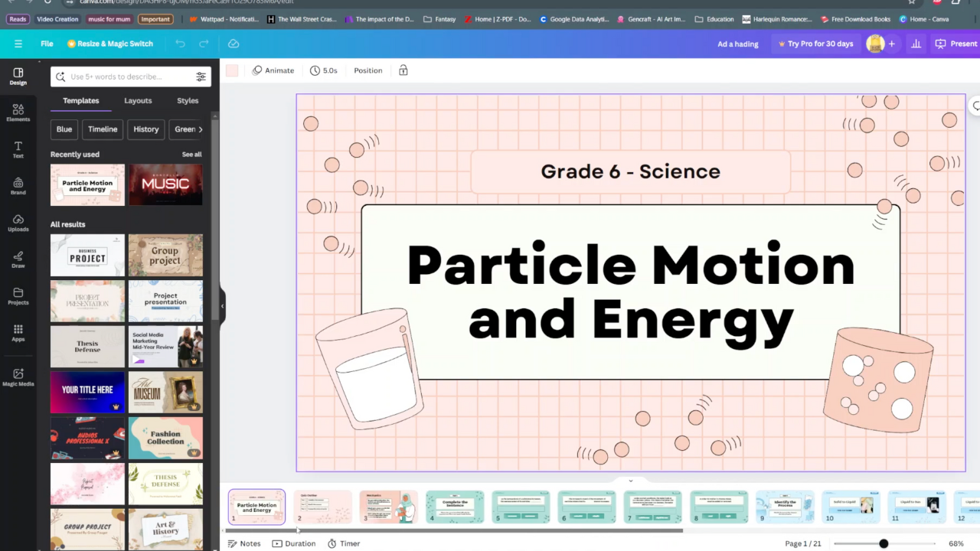Open slide 4 Complete the Sentence thumbnail
The image size is (980, 551).
point(455,507)
